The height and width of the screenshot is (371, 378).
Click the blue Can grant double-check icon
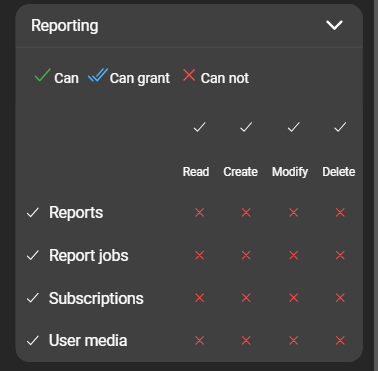[98, 75]
